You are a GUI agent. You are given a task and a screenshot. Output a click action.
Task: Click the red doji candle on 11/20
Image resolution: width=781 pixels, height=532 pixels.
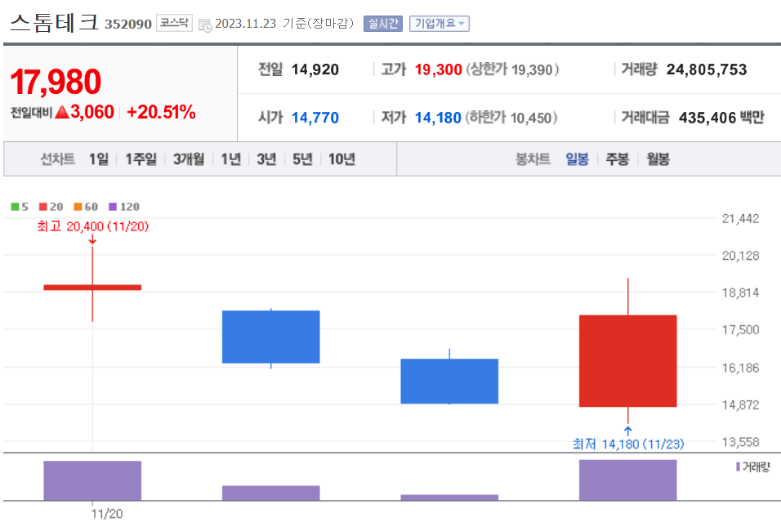[92, 288]
